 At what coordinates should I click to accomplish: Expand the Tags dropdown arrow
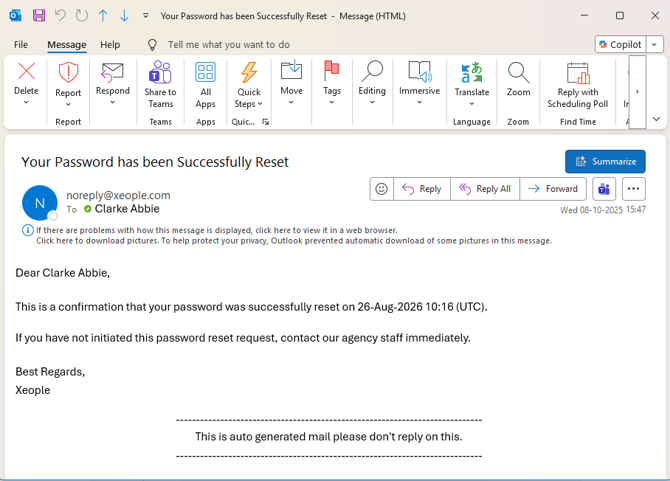(x=332, y=103)
